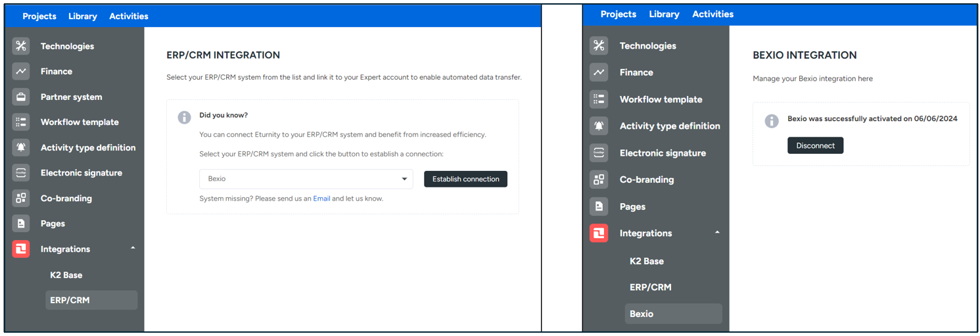980x336 pixels.
Task: Follow the Email link for missing systems
Action: coord(321,199)
